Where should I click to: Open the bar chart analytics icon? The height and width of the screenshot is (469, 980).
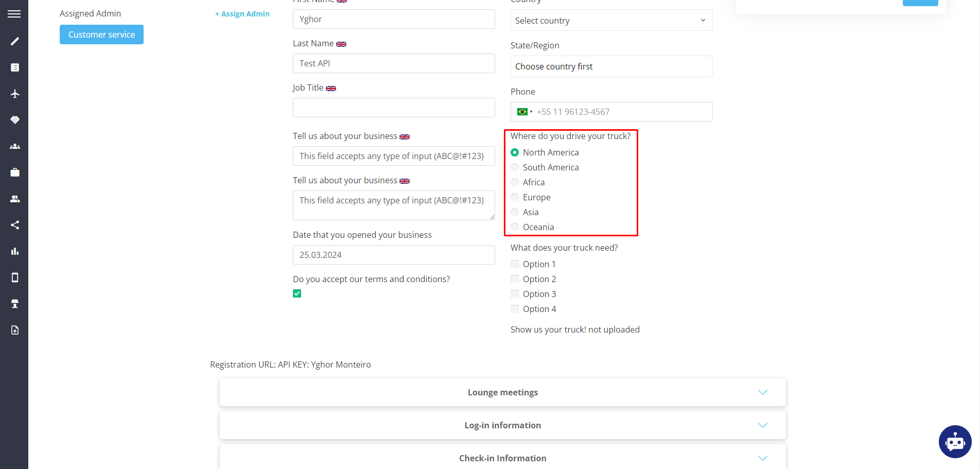point(15,251)
